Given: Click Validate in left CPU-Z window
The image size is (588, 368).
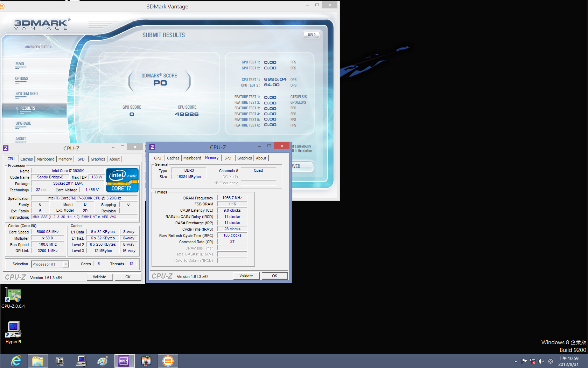Looking at the screenshot, I should pos(99,277).
